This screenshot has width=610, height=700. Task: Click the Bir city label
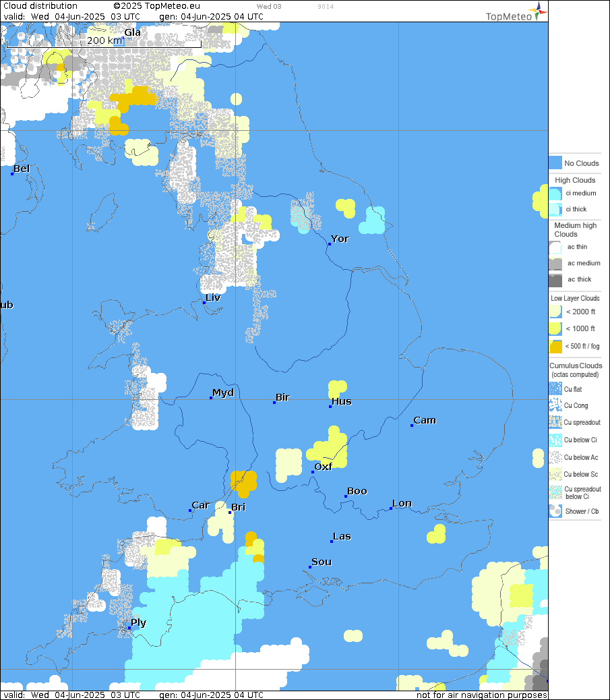(x=283, y=397)
